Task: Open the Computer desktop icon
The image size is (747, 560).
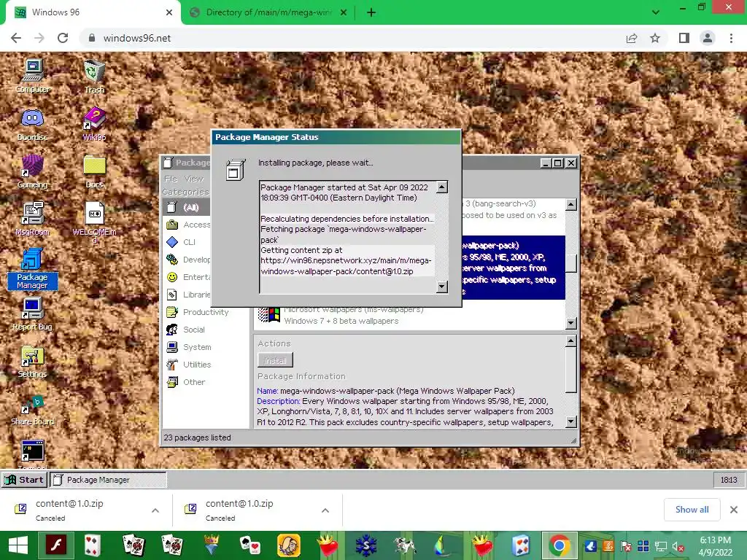Action: tap(32, 76)
